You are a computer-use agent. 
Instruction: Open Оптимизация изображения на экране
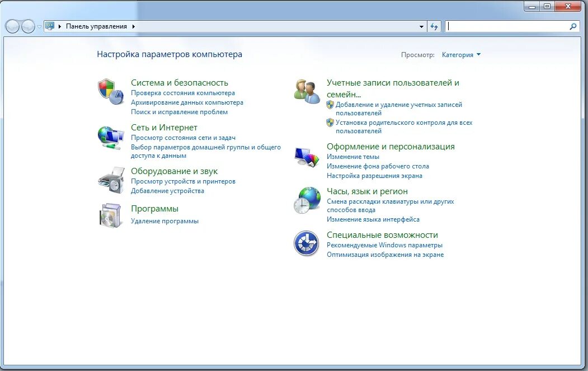(385, 255)
